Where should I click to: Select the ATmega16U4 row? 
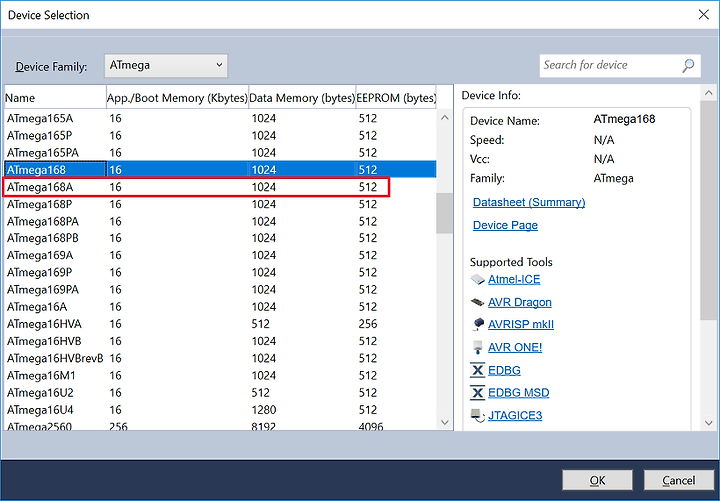(220, 410)
